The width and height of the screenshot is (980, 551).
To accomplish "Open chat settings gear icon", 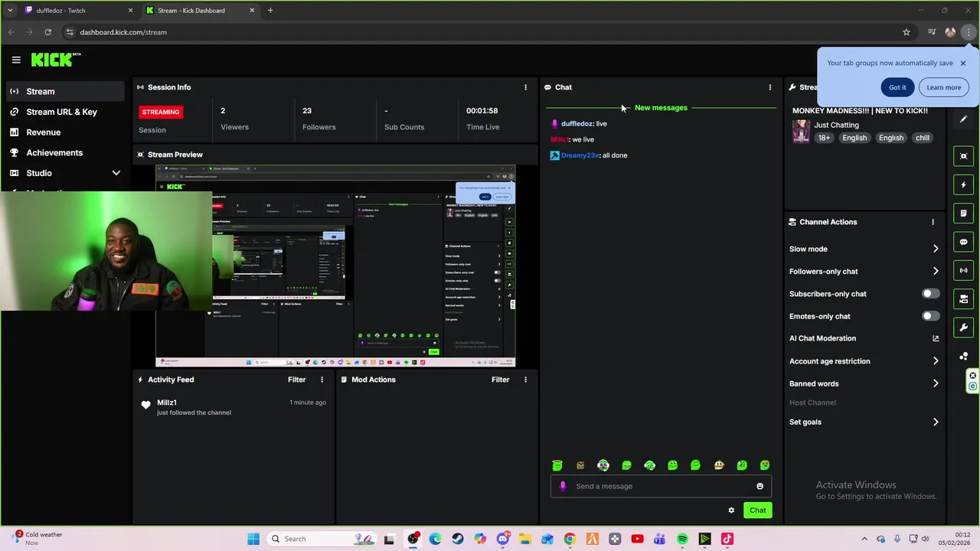I will [731, 510].
